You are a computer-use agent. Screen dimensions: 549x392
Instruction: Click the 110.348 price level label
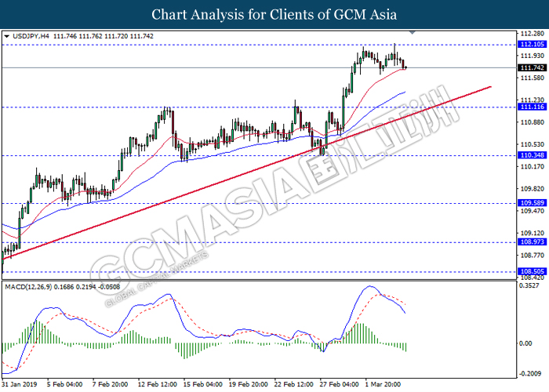click(x=532, y=155)
